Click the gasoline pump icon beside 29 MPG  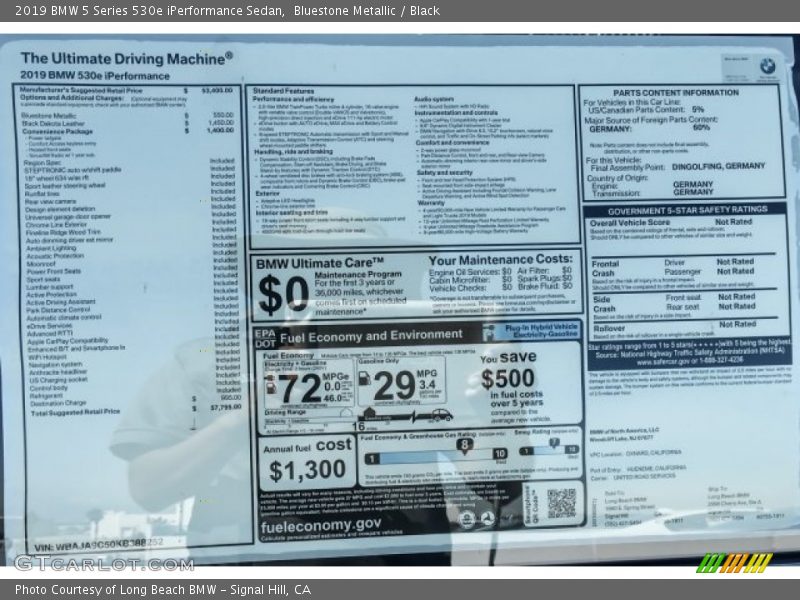pos(365,379)
